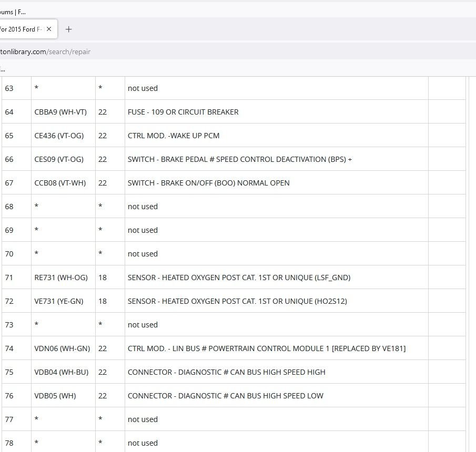476x452 pixels.
Task: Open a new browser tab
Action: click(x=68, y=29)
